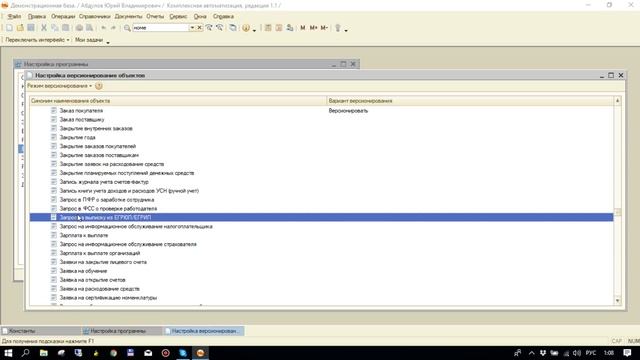Open the calendar toolbar icon
This screenshot has height=360, width=640.
[x=279, y=28]
